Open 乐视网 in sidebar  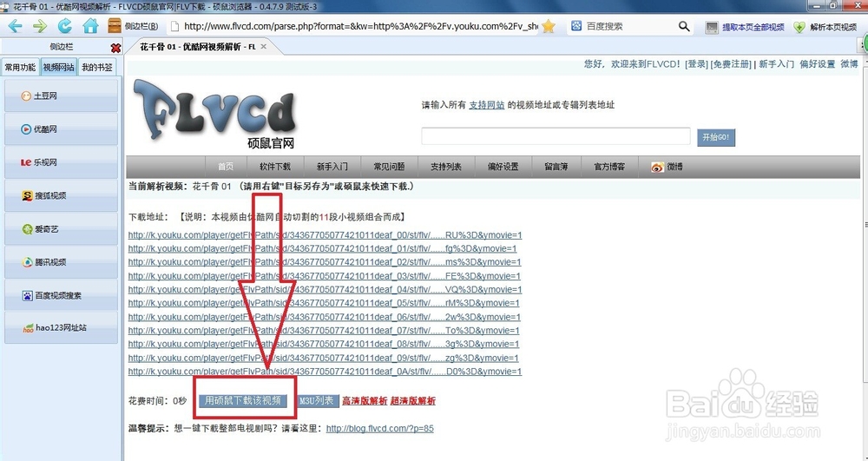coord(61,162)
